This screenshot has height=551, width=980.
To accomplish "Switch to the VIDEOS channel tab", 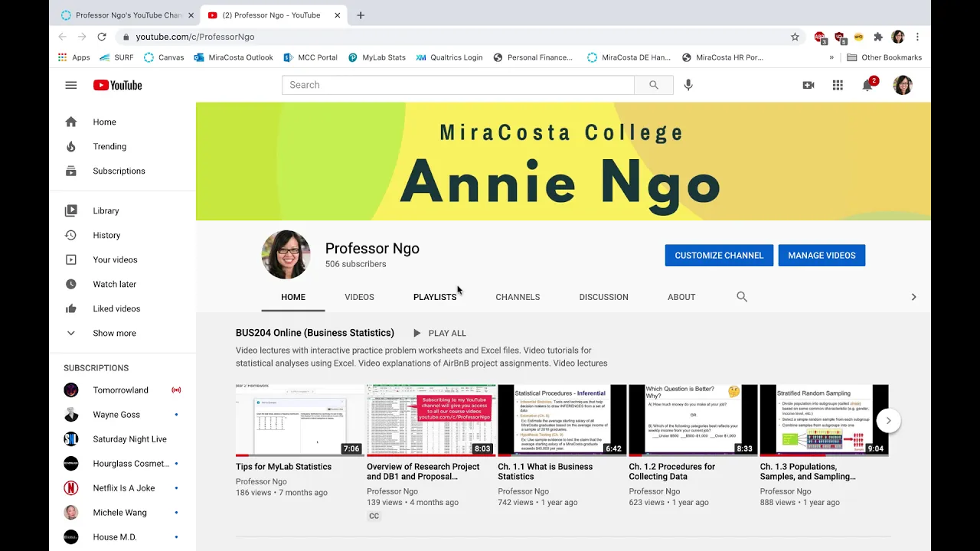I will (x=359, y=297).
